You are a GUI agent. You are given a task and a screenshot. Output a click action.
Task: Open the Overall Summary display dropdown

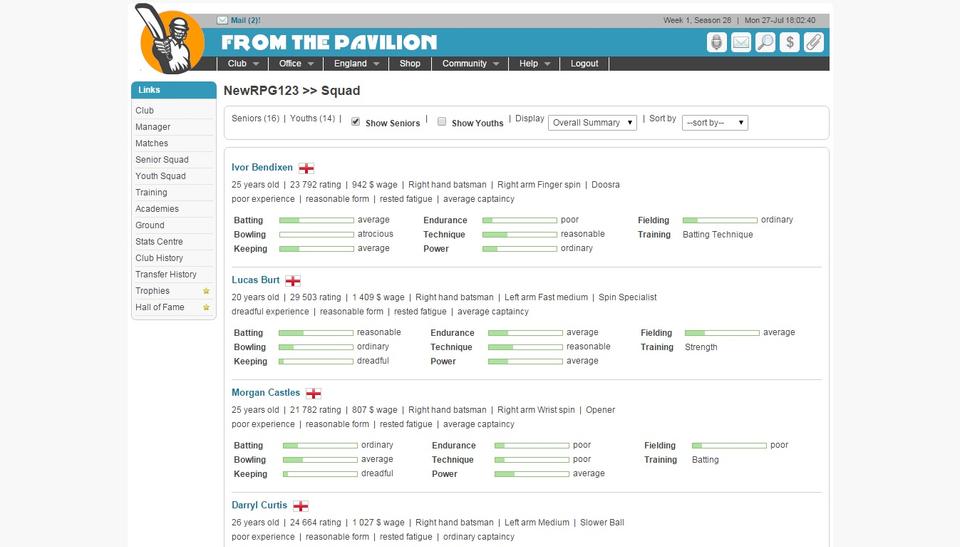[x=593, y=123]
